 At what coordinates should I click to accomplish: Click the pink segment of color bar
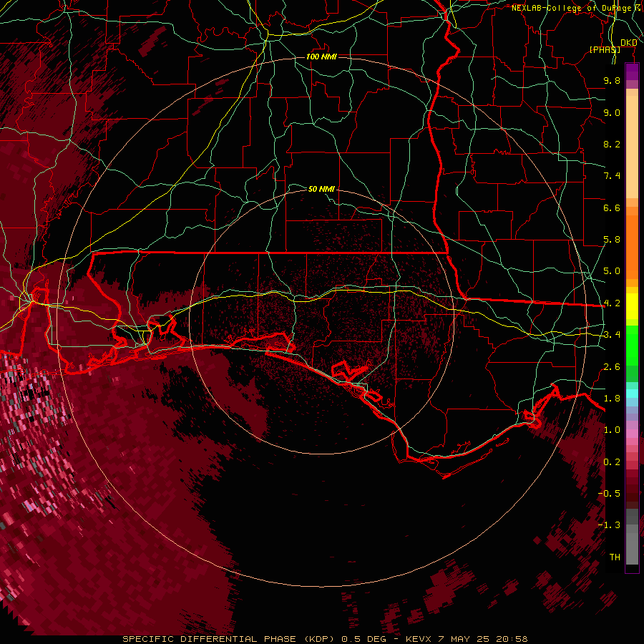click(632, 434)
